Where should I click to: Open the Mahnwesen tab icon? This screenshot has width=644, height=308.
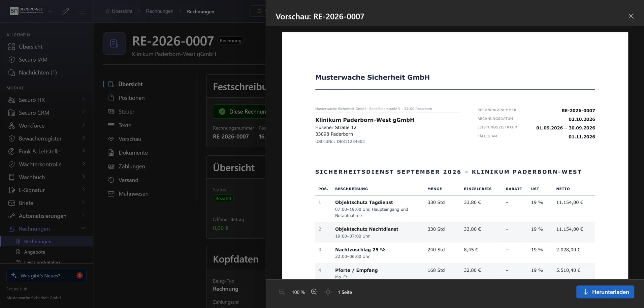tap(111, 194)
